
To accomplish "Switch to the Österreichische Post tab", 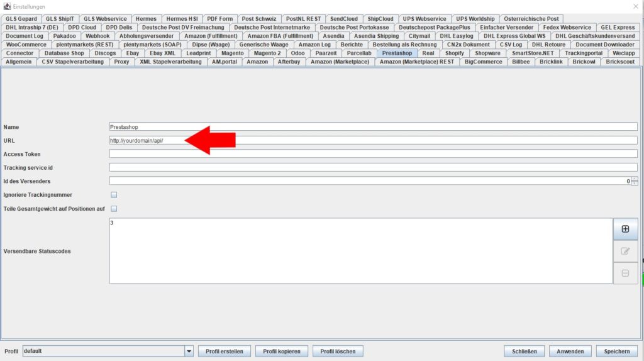I will pos(531,18).
